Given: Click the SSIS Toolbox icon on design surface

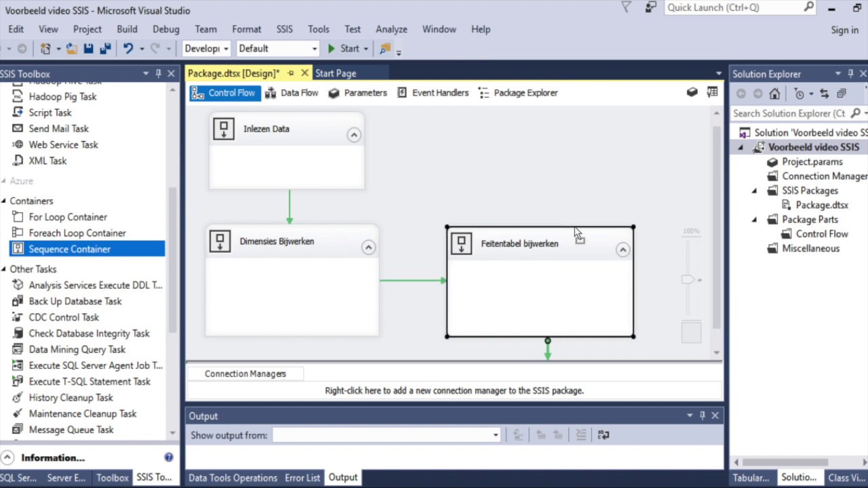Looking at the screenshot, I should pos(692,92).
